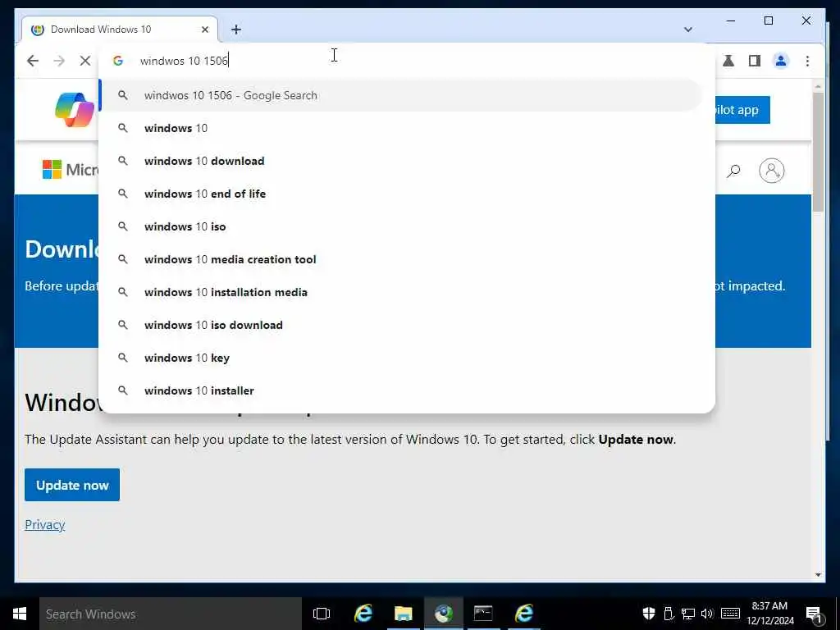The height and width of the screenshot is (630, 840).
Task: Click the Copilot logo on the page
Action: click(x=75, y=110)
